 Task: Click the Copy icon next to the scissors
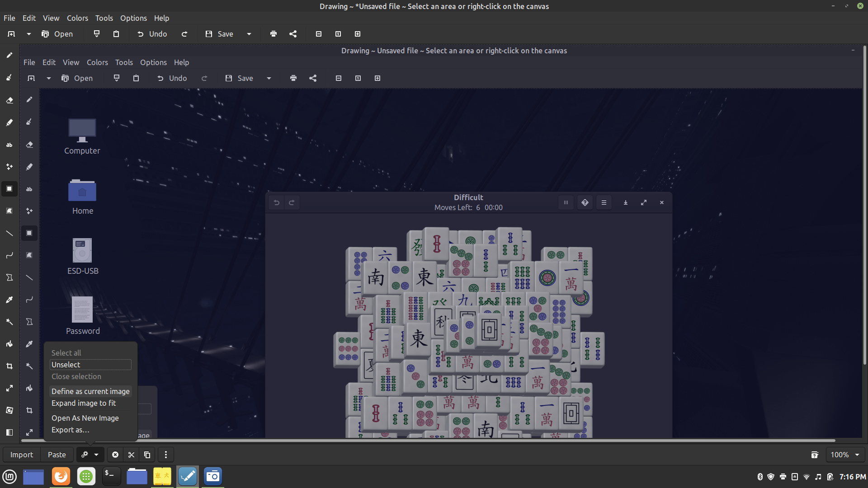pyautogui.click(x=147, y=455)
